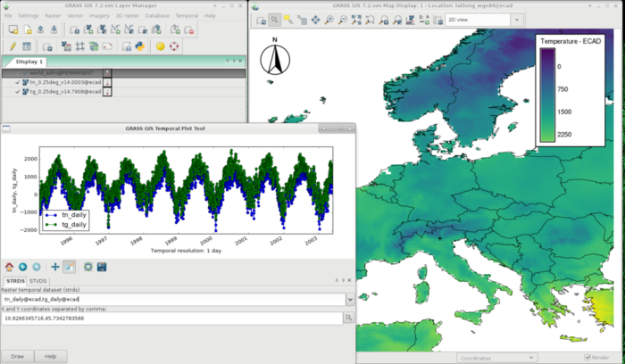Click the X and Y coordinates field
625x364 pixels.
coord(171,318)
